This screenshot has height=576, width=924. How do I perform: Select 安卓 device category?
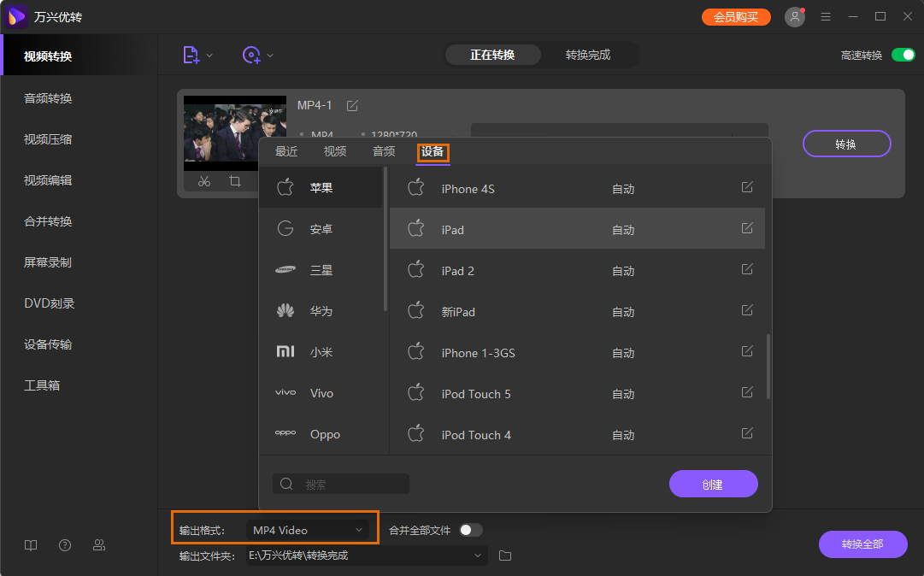[321, 228]
